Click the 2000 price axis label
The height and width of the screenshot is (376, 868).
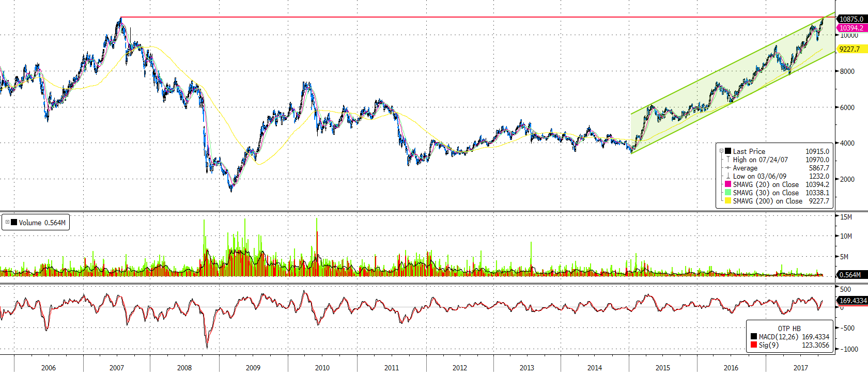847,179
